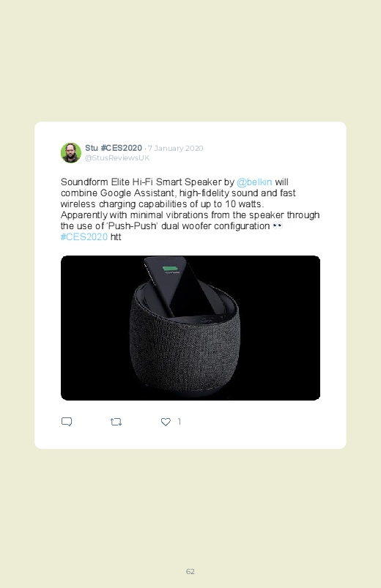Open the @belkin mention link
The height and width of the screenshot is (588, 381).
point(254,182)
